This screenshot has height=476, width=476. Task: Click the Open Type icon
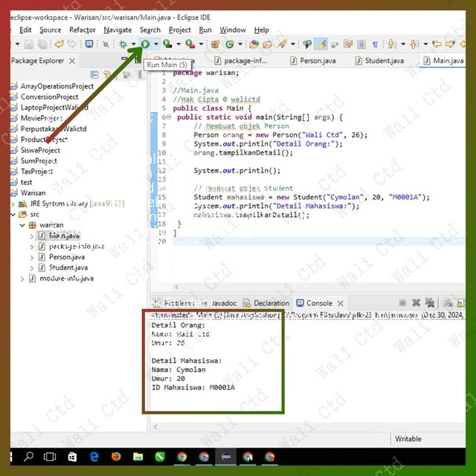[254, 45]
